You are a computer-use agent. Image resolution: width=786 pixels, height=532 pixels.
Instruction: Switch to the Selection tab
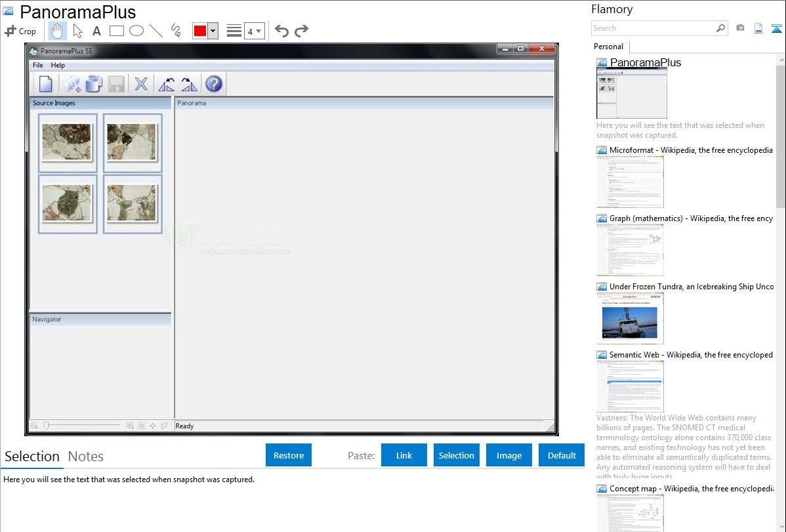[x=32, y=457]
